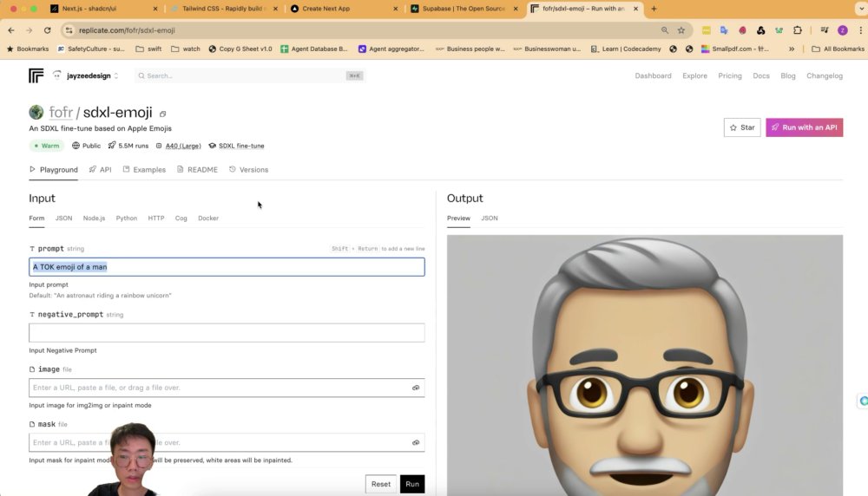Open the README tab

(197, 170)
